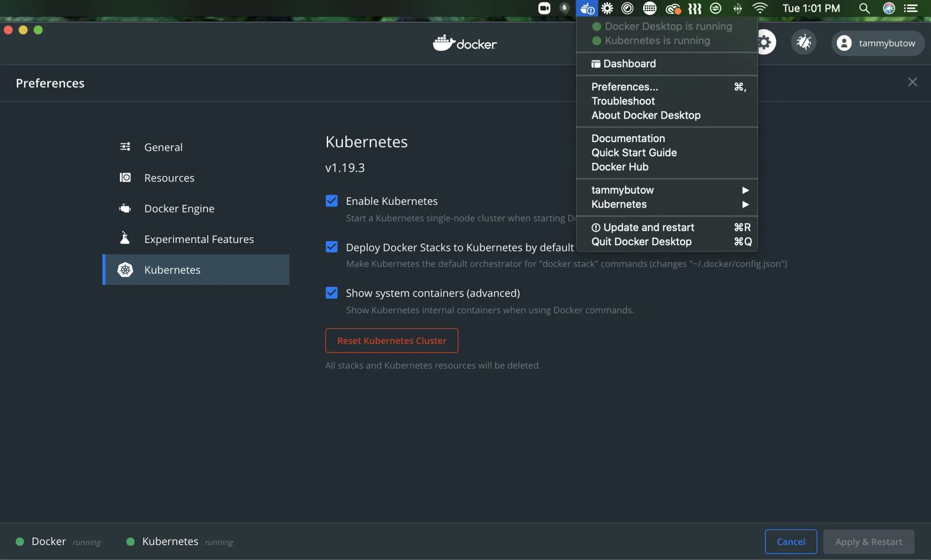Select Troubleshoot menu entry

(x=667, y=101)
